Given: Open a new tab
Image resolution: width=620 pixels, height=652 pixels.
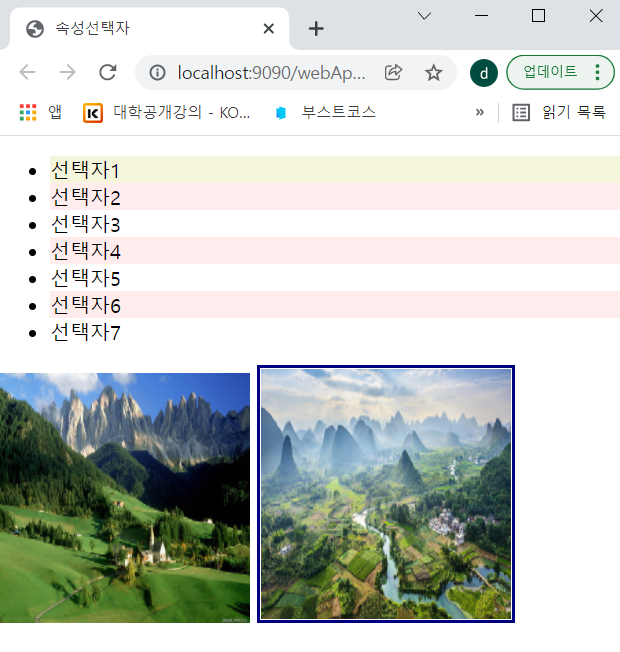Looking at the screenshot, I should click(316, 29).
